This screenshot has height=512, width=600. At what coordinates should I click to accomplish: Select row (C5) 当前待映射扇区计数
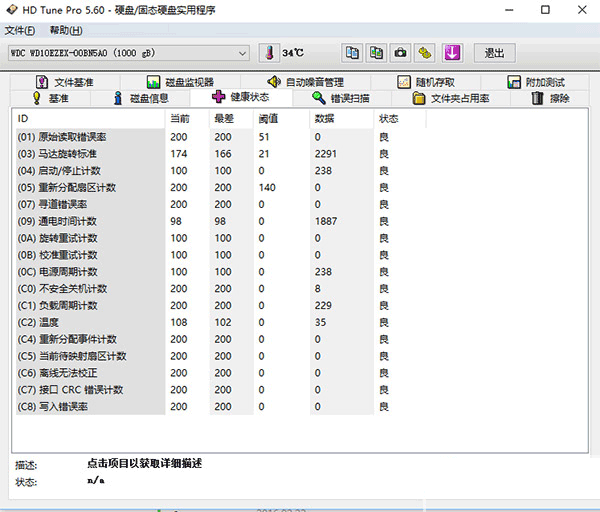[220, 356]
